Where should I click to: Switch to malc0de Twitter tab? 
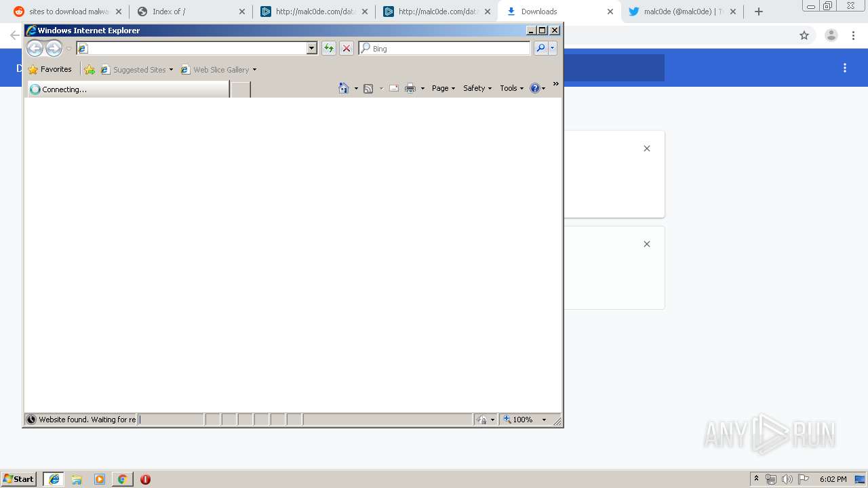point(682,12)
